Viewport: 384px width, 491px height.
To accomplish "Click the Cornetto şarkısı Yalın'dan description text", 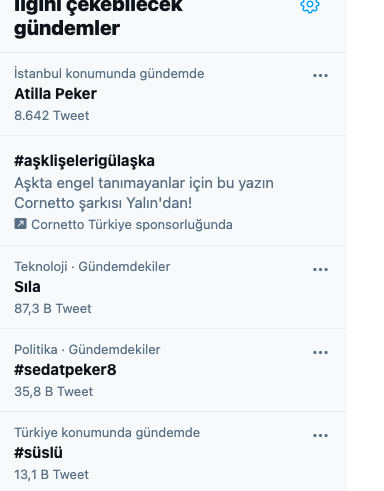I will coord(103,203).
